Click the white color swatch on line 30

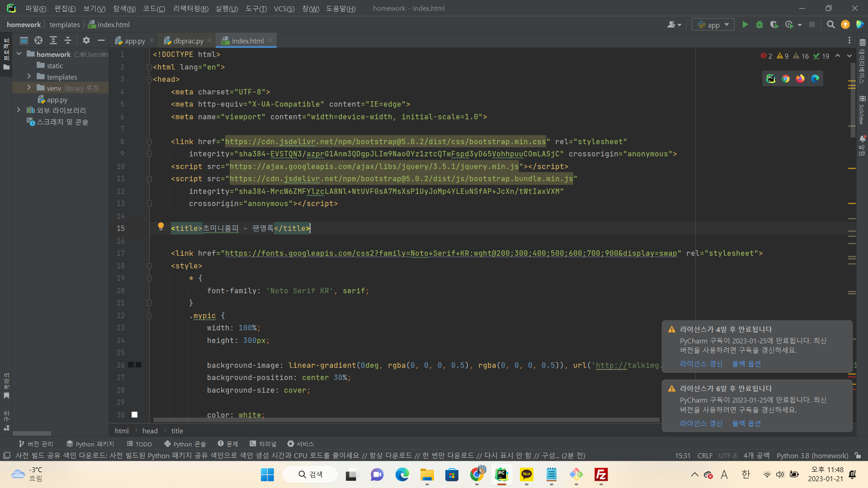pos(134,415)
